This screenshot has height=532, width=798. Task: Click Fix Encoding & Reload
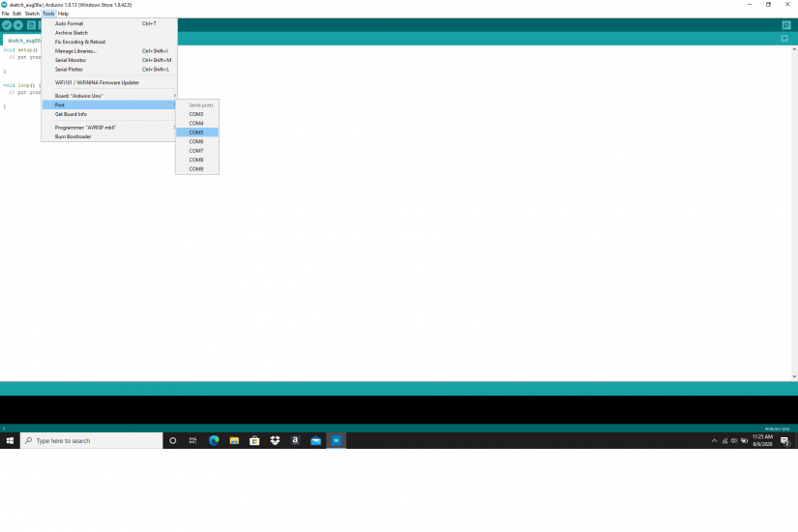click(109, 42)
